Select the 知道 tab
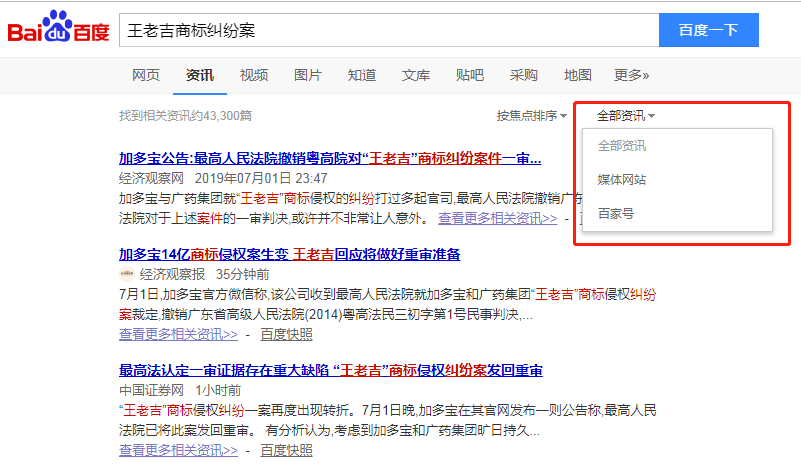The height and width of the screenshot is (468, 801). pos(362,75)
